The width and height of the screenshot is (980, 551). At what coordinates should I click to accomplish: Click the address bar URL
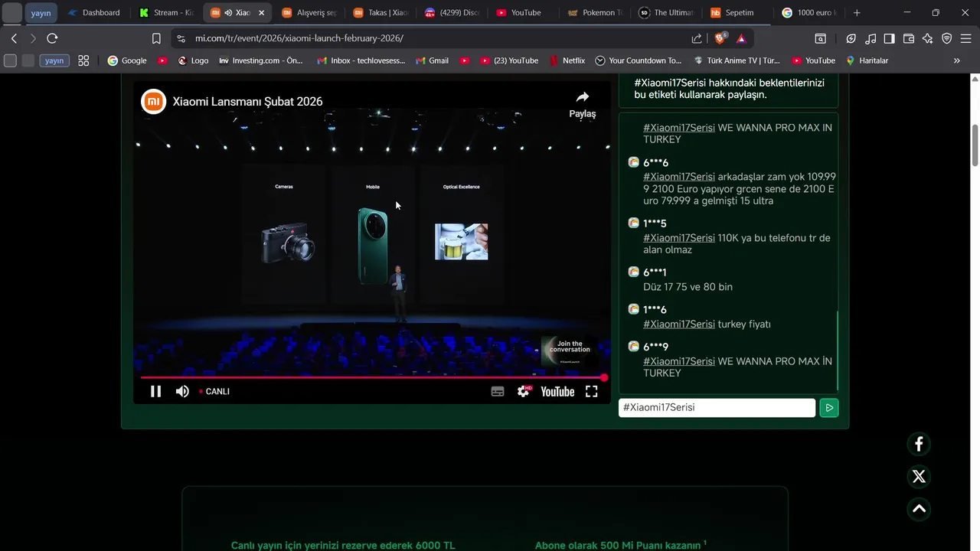point(299,38)
